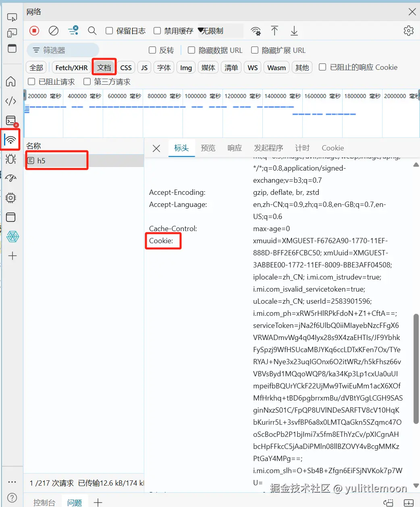Switch to the 标头 tab

coord(181,148)
